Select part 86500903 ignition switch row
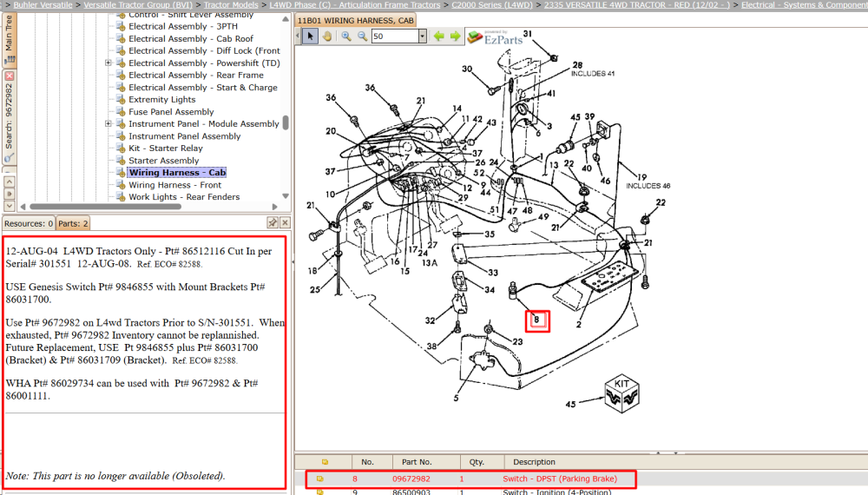The image size is (868, 495). (x=582, y=492)
